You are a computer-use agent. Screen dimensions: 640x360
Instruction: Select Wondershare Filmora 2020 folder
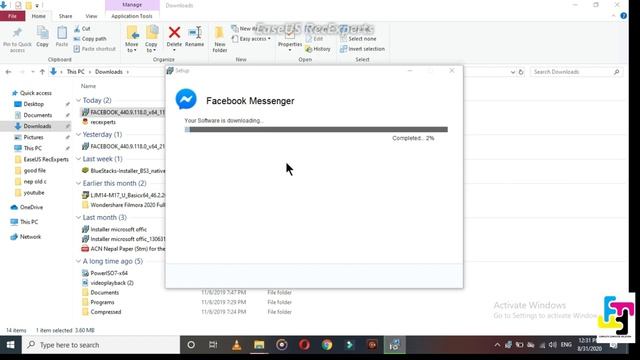click(x=124, y=205)
